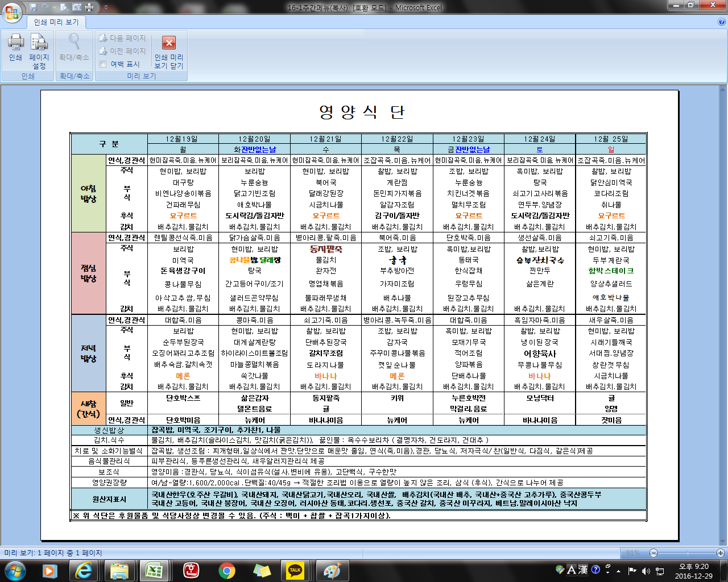Toggle the Hanja (漢) conversion button
The height and width of the screenshot is (582, 728).
pyautogui.click(x=583, y=569)
